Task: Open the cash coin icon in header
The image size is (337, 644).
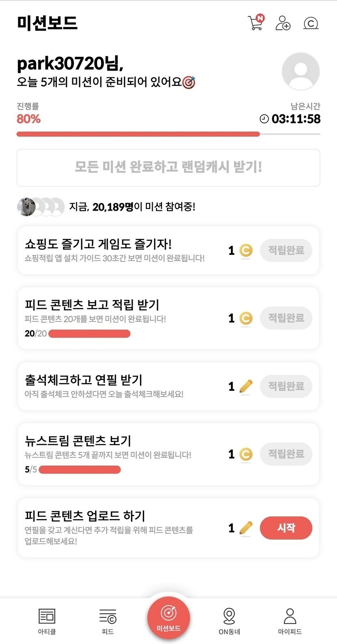Action: click(x=311, y=24)
